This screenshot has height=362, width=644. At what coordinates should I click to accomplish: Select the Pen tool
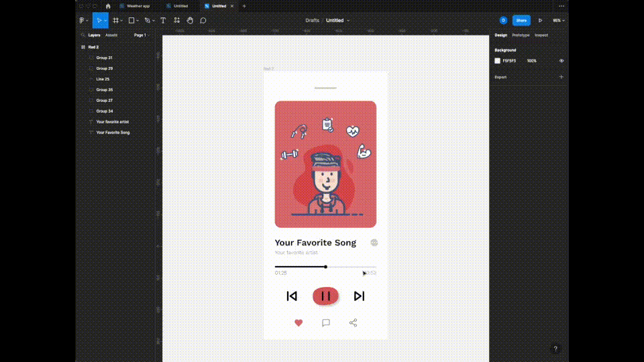148,20
